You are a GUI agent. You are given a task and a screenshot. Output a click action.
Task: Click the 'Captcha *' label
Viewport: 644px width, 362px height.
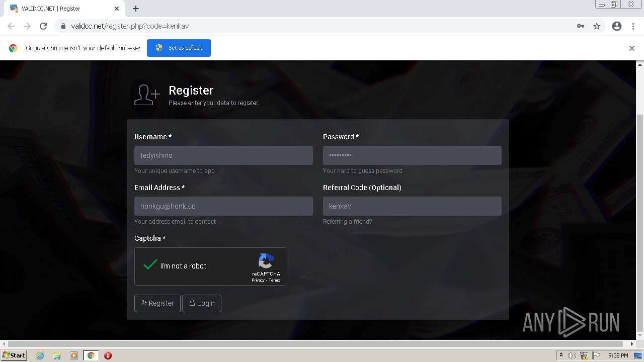150,238
